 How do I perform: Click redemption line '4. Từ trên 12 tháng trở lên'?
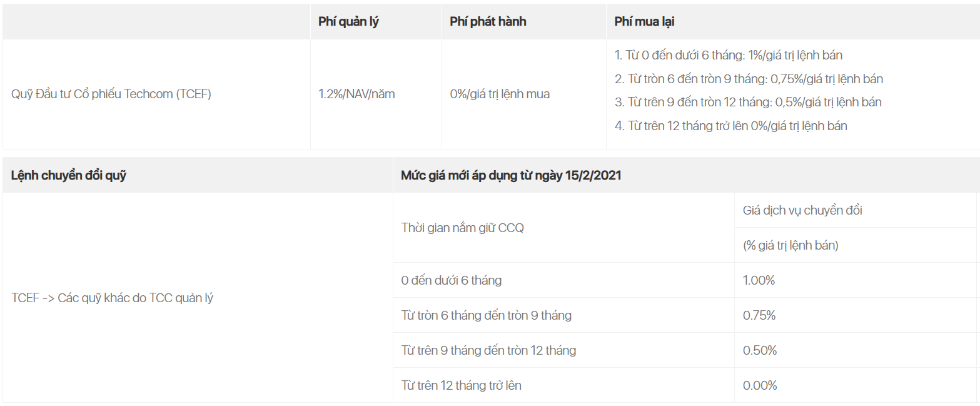(731, 126)
